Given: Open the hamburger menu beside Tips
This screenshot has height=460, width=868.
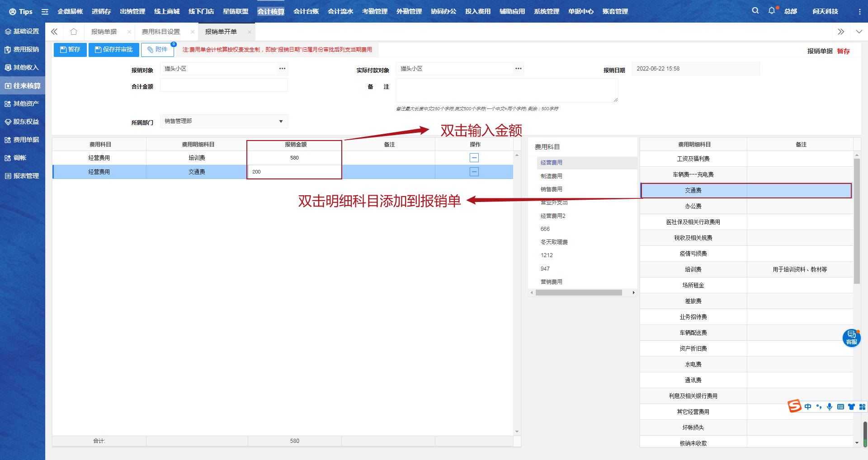Looking at the screenshot, I should (x=45, y=11).
